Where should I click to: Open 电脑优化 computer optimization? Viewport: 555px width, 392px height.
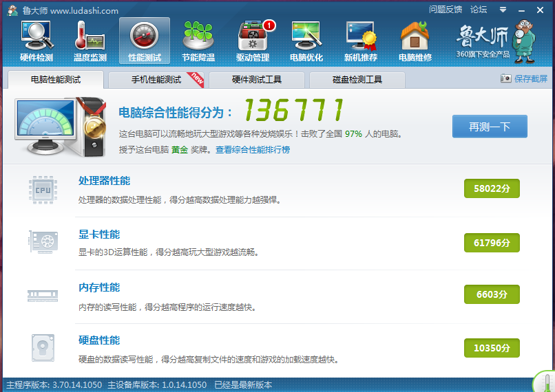point(306,41)
